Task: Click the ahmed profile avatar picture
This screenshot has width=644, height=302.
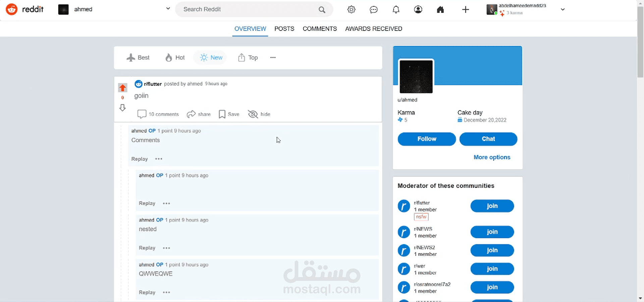Action: point(416,77)
